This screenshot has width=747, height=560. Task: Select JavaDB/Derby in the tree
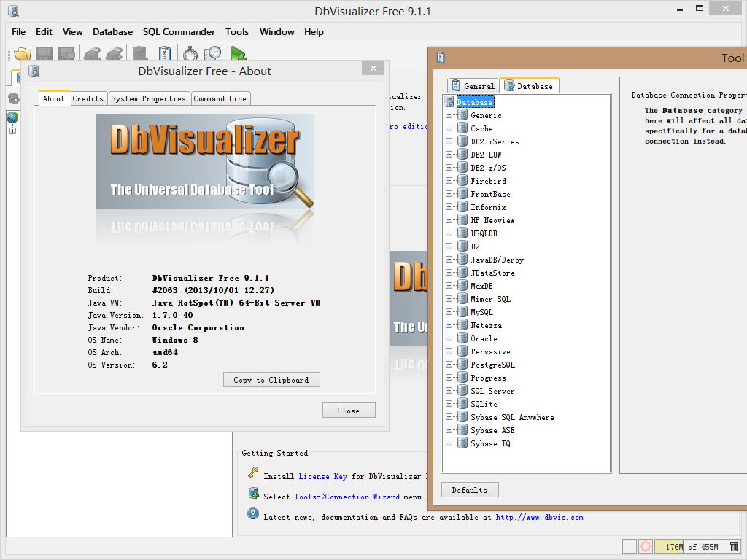click(498, 260)
